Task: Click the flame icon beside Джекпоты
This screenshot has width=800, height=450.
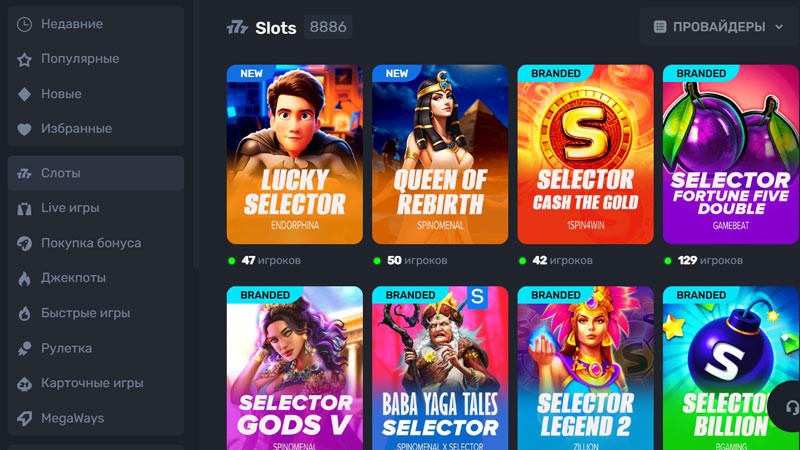Action: (x=25, y=278)
